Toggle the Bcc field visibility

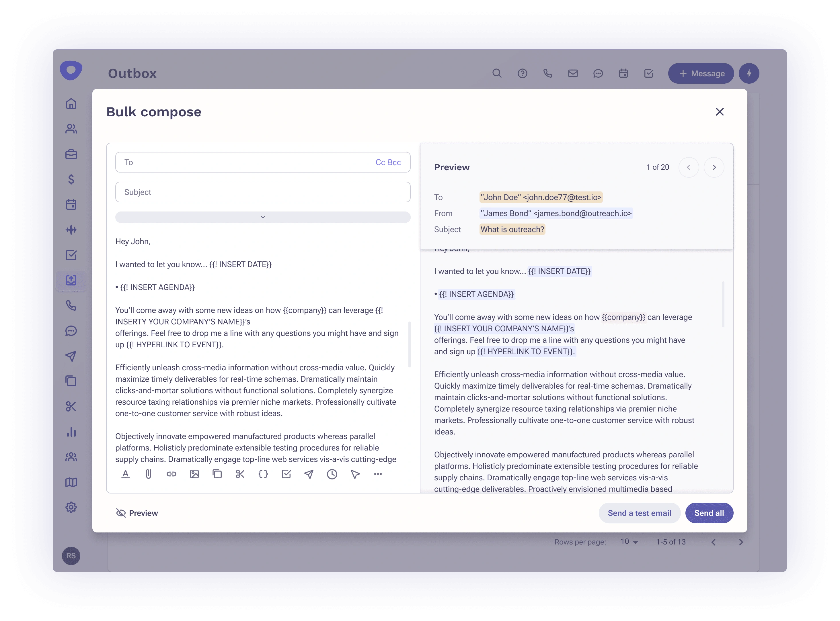394,162
